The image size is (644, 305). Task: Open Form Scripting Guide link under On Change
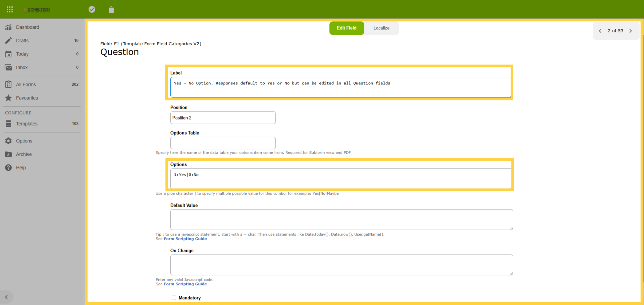[x=185, y=284]
